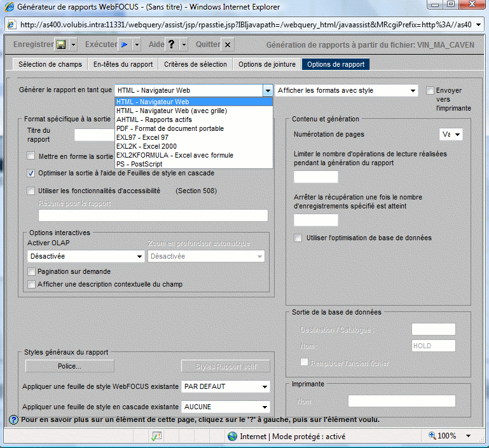489x448 pixels.
Task: Click the Enregistrer save floppy icon
Action: 62,44
